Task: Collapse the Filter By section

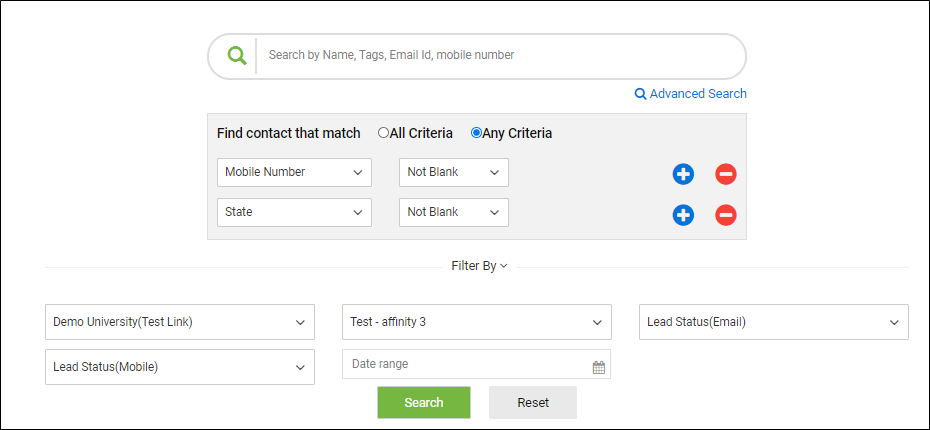Action: pos(479,266)
